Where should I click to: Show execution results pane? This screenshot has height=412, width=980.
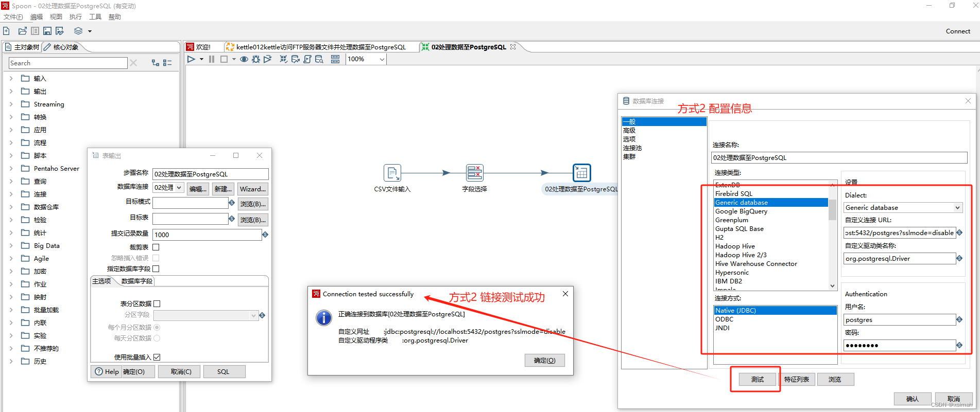[335, 59]
